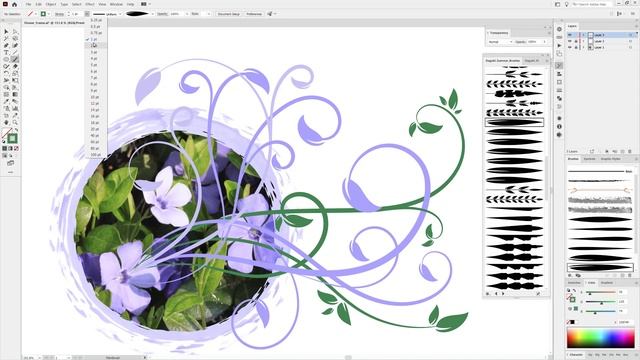Open the File menu
Image resolution: width=640 pixels, height=360 pixels.
point(28,4)
